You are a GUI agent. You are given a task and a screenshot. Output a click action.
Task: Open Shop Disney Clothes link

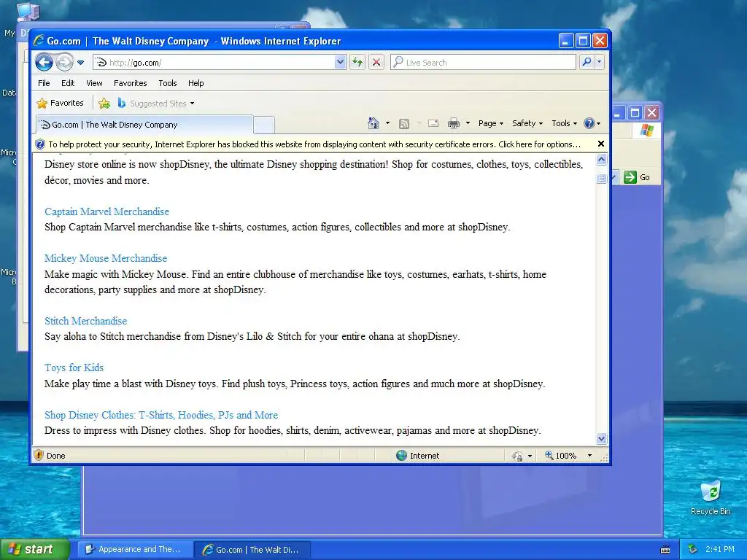(x=161, y=415)
